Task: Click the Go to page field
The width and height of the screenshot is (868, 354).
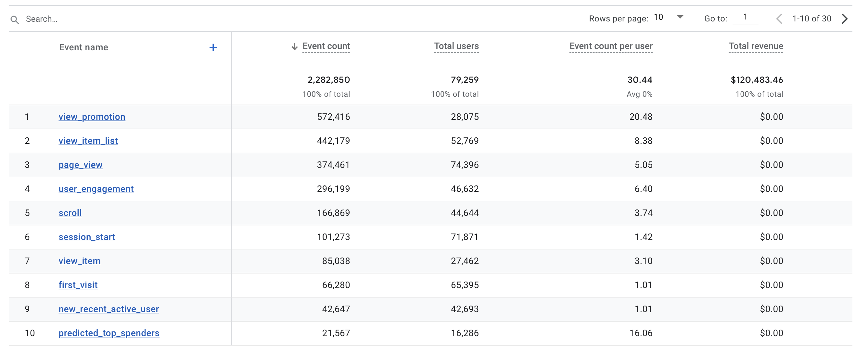Action: tap(745, 18)
